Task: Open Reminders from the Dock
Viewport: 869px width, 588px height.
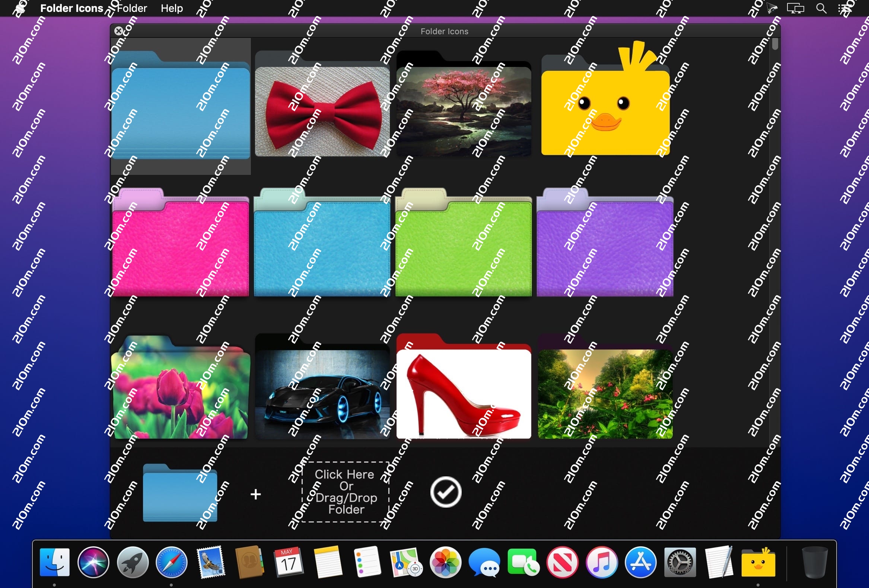Action: (x=367, y=562)
